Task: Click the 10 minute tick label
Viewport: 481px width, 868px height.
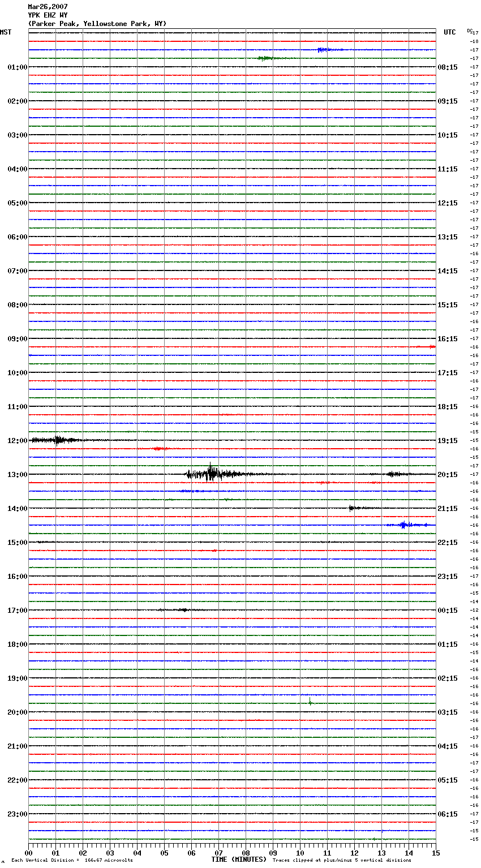Action: (x=300, y=853)
